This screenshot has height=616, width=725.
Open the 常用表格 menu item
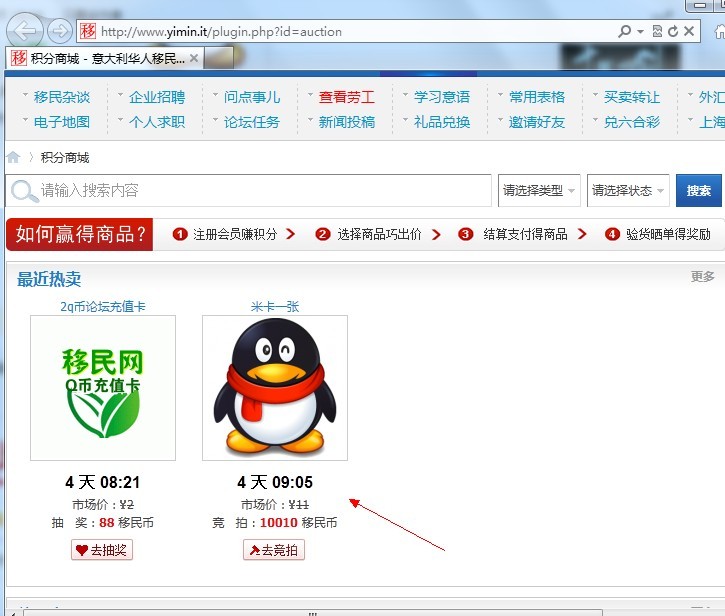point(537,97)
